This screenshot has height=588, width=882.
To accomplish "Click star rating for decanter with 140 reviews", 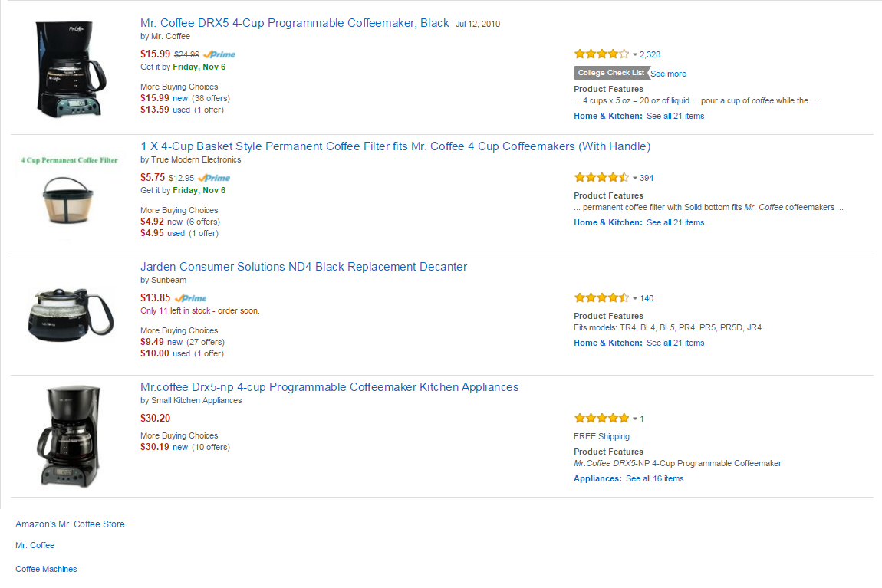I will click(601, 298).
